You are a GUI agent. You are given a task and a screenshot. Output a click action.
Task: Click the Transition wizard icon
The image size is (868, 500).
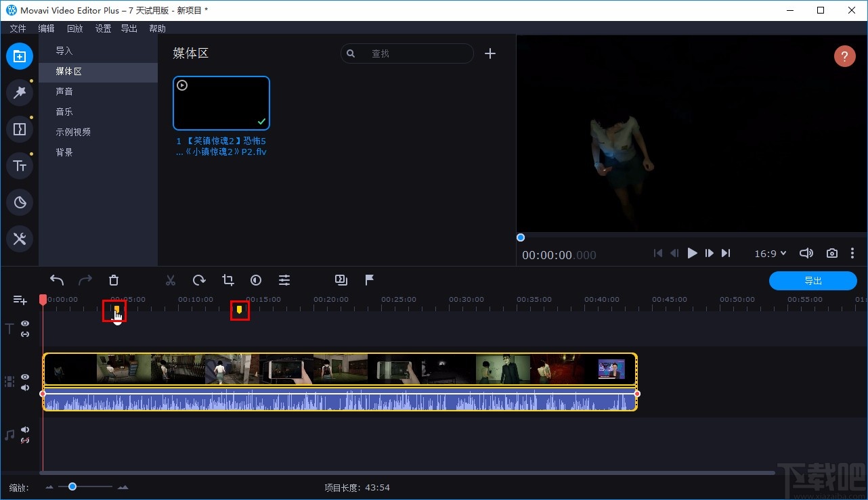pyautogui.click(x=341, y=280)
